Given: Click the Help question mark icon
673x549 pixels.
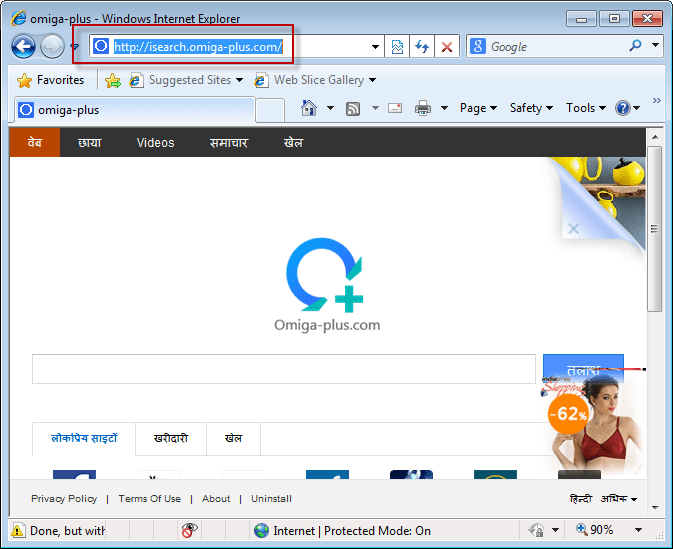Looking at the screenshot, I should pos(622,108).
